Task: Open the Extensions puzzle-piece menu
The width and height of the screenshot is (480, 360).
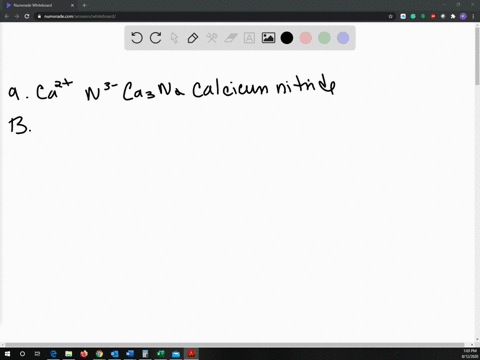Action: point(453,16)
